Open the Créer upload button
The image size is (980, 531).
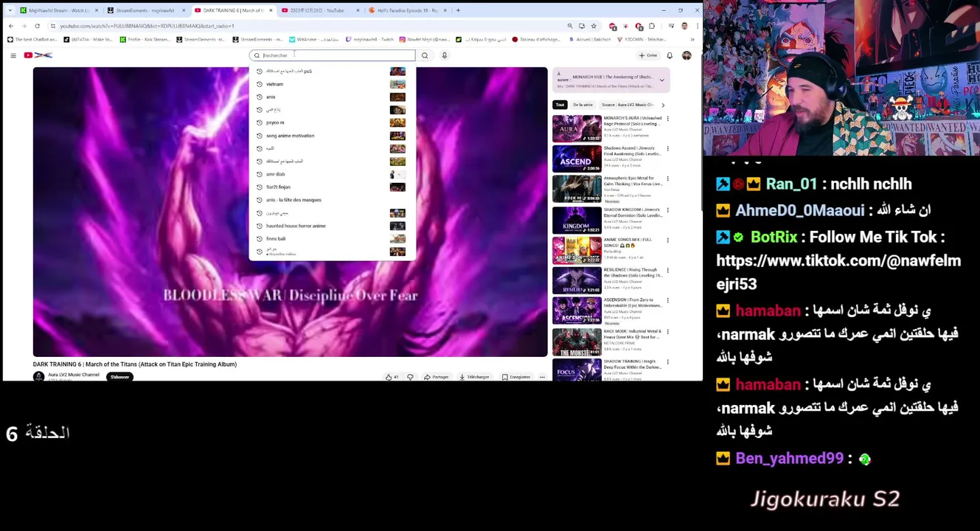[x=648, y=55]
